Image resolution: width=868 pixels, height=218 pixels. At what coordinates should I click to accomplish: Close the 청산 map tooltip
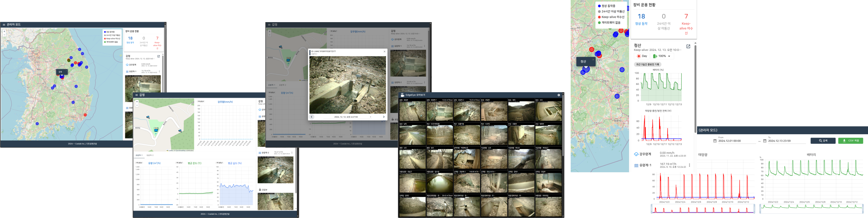tap(593, 59)
